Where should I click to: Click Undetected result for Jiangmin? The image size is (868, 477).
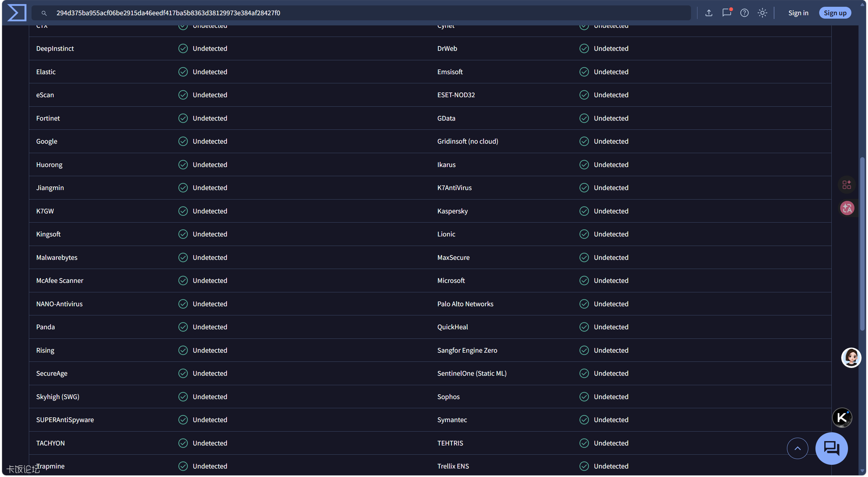point(210,188)
